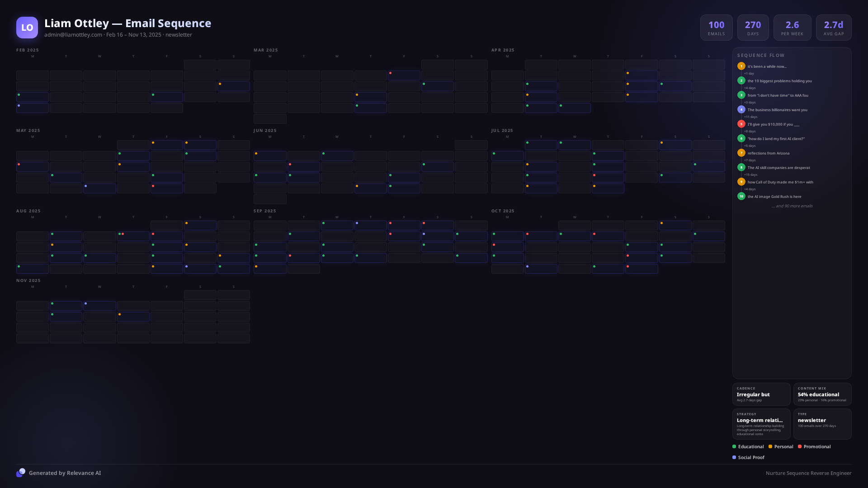Image resolution: width=868 pixels, height=488 pixels.
Task: Click "how Call of Duty made me $1m+" email
Action: pyautogui.click(x=780, y=182)
